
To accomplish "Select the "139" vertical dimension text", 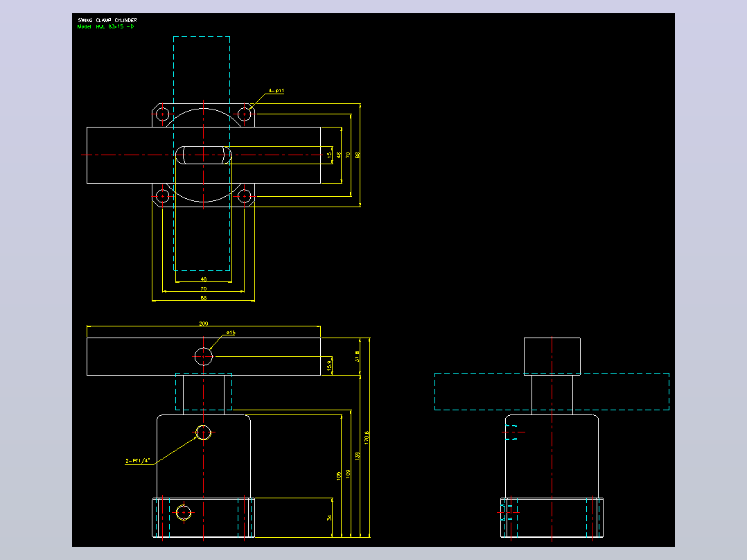I will coord(358,456).
